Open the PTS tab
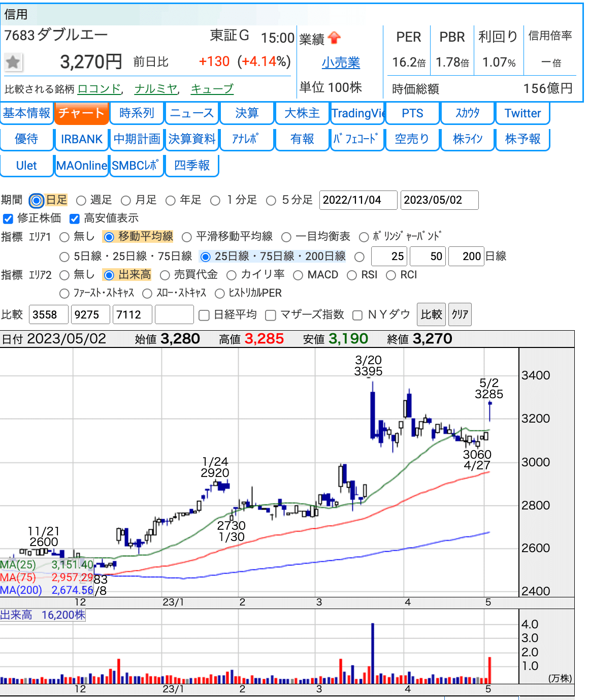Screen dimensions: 589x700 point(412,113)
